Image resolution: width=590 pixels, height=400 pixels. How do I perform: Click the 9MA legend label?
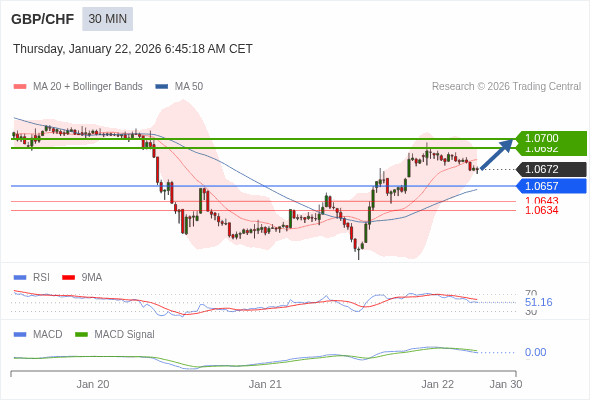coord(92,278)
